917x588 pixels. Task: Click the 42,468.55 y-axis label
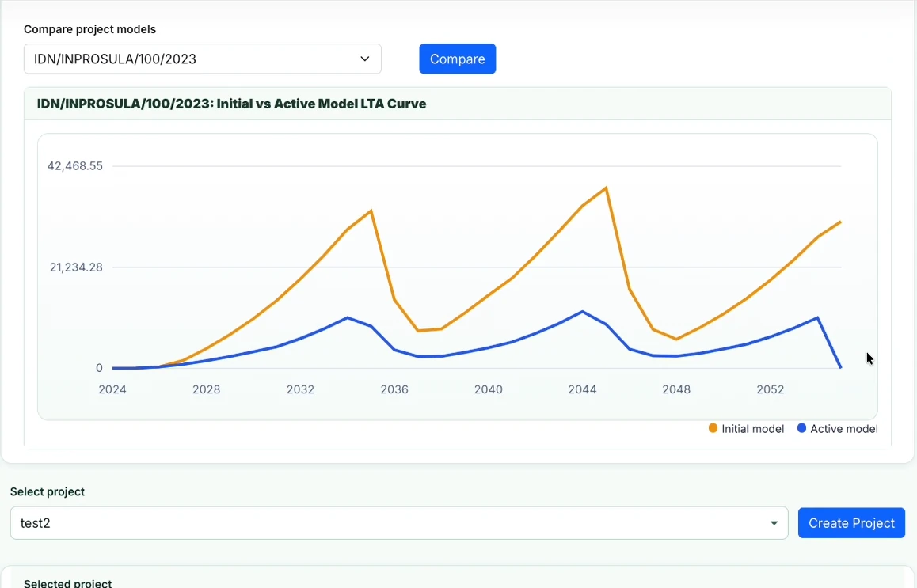click(75, 166)
